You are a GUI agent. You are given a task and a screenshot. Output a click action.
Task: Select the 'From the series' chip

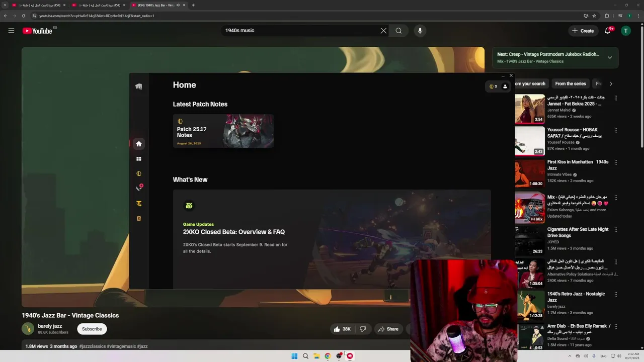571,84
